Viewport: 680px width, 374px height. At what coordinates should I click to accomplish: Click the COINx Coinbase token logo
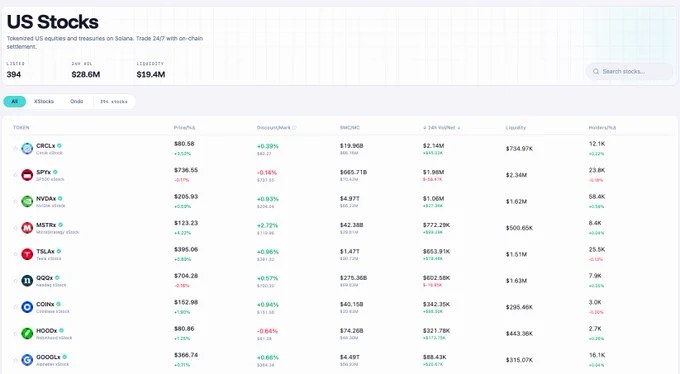point(27,307)
